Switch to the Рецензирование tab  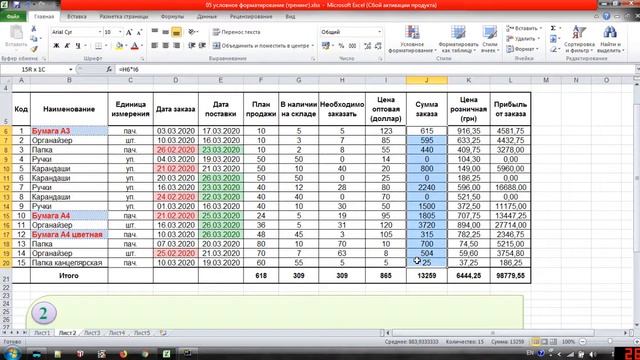251,17
